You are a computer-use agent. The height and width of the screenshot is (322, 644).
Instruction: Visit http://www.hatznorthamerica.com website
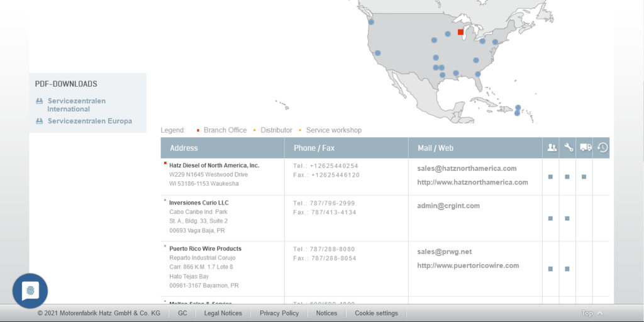[x=472, y=182]
